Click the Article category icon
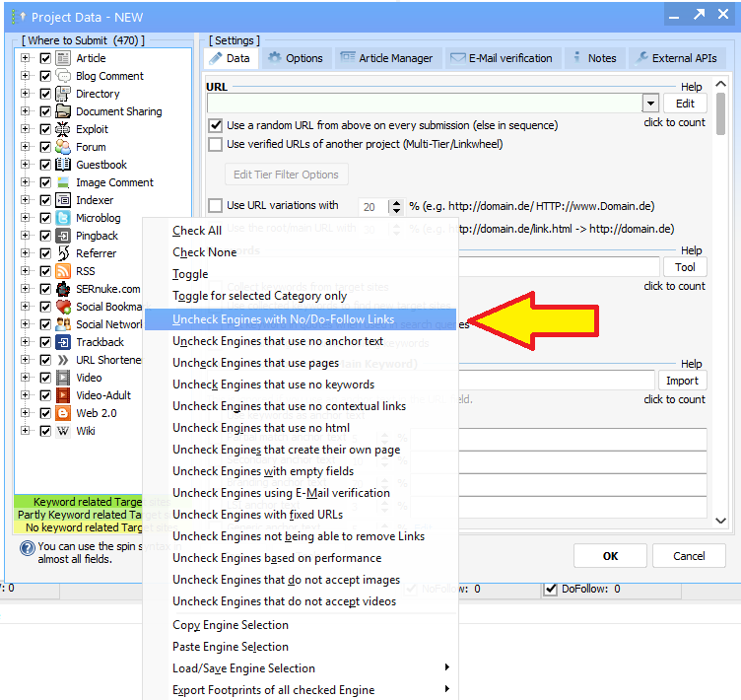 63,58
